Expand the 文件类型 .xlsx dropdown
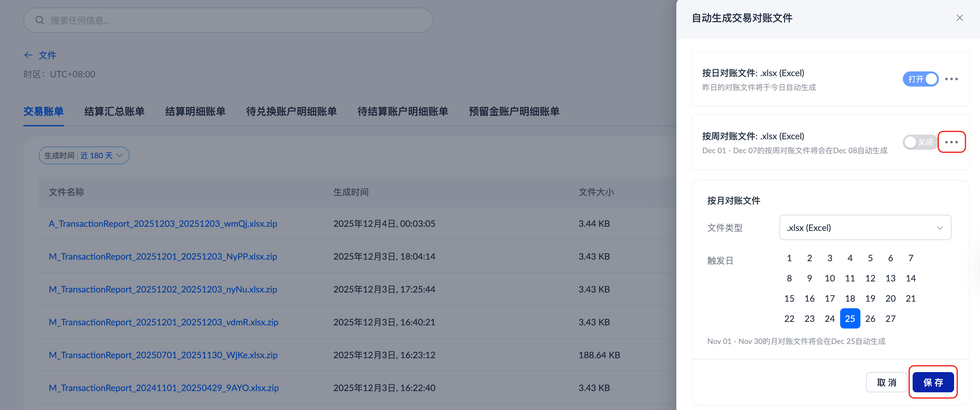The width and height of the screenshot is (980, 410). coord(865,228)
